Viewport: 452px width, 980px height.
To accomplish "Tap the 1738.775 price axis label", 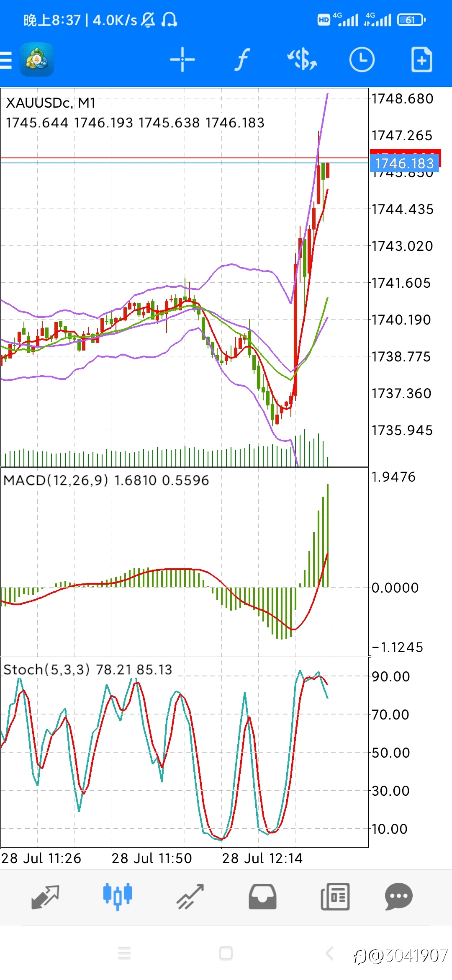I will [401, 357].
